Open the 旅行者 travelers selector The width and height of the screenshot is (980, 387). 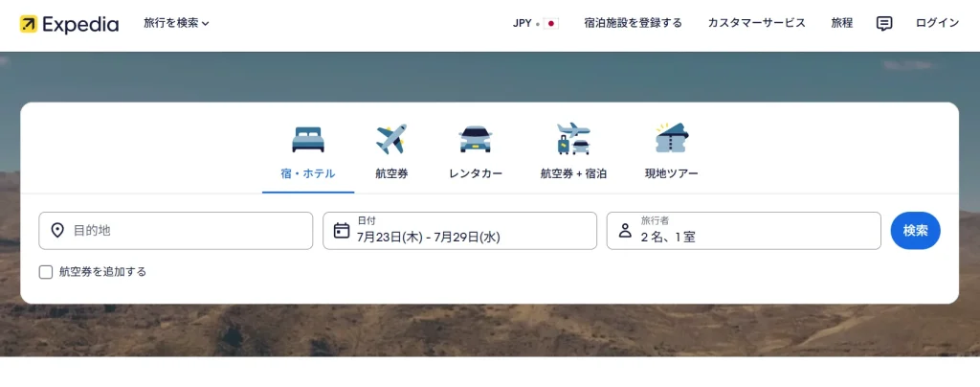click(744, 231)
